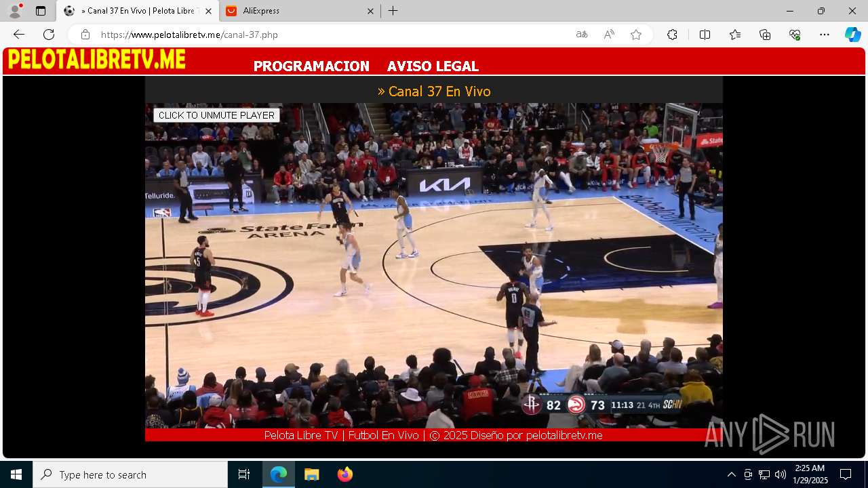Screen dimensions: 868x488
Task: Open the PROGRAMACION menu link
Action: pos(311,66)
